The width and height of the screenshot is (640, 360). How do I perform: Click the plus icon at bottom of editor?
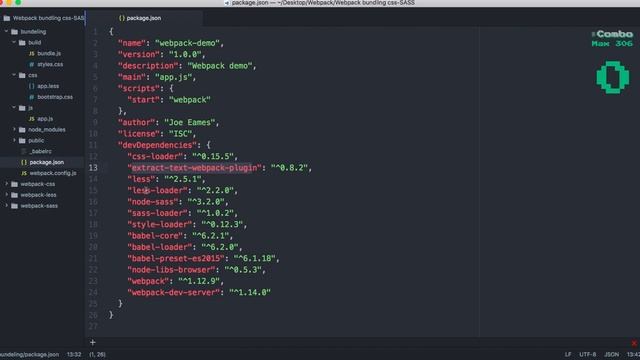[93, 342]
